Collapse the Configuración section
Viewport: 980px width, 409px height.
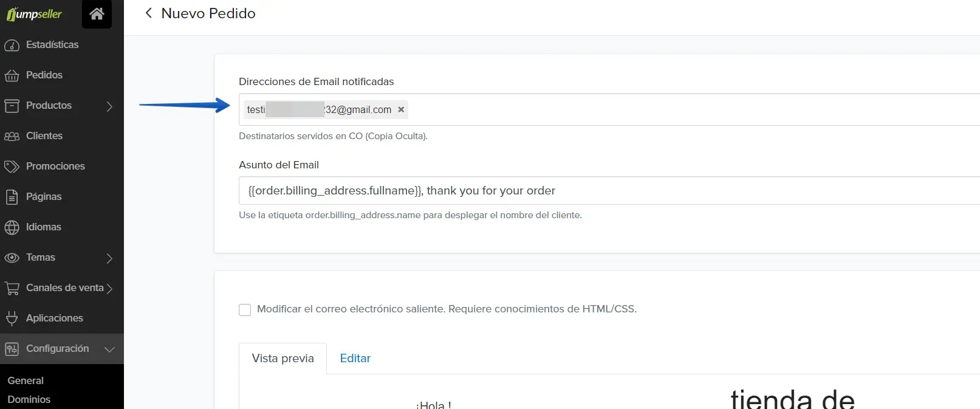pyautogui.click(x=109, y=349)
